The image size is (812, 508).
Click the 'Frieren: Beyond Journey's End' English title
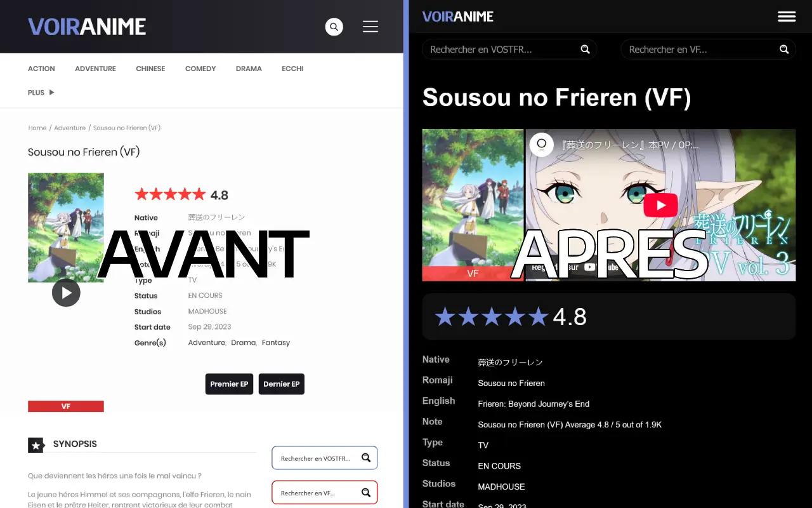(x=534, y=404)
